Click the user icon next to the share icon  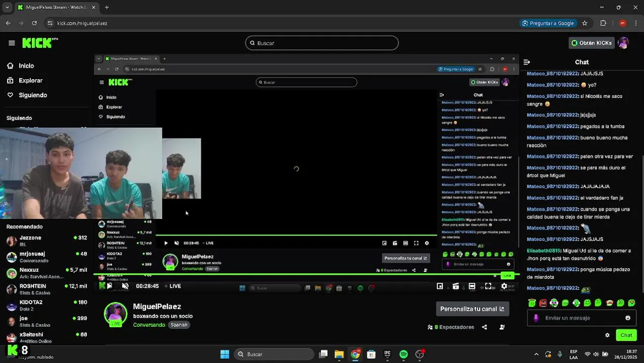pos(502,327)
